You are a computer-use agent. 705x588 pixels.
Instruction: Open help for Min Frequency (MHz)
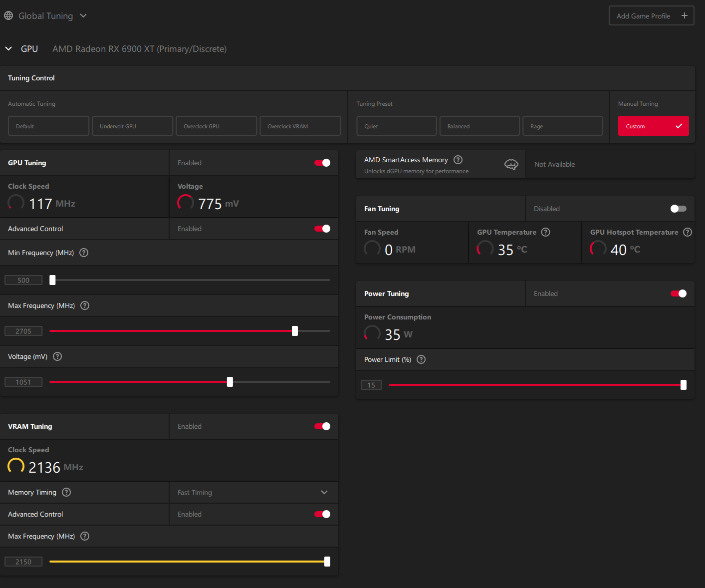(x=84, y=253)
